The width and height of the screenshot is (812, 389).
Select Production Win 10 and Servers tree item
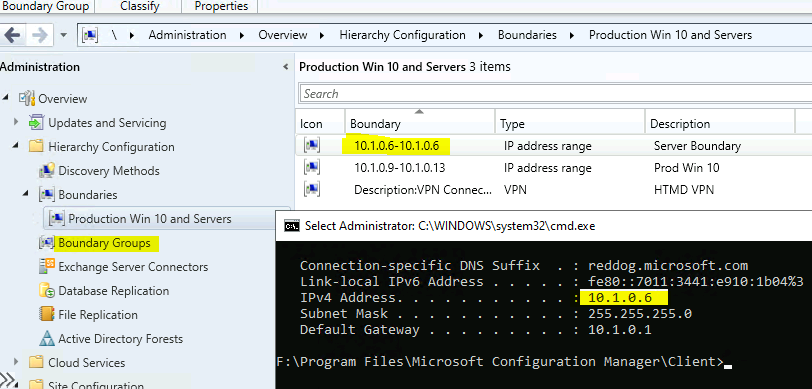point(150,219)
